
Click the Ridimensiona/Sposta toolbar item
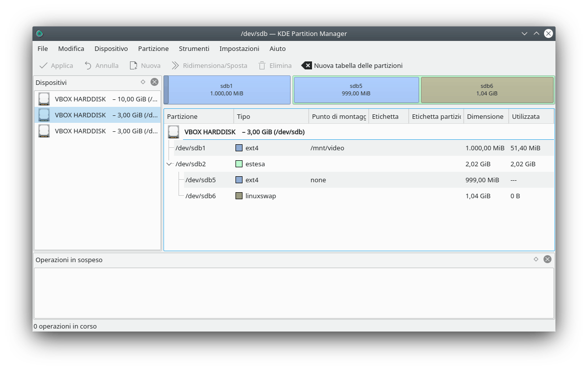tap(209, 65)
